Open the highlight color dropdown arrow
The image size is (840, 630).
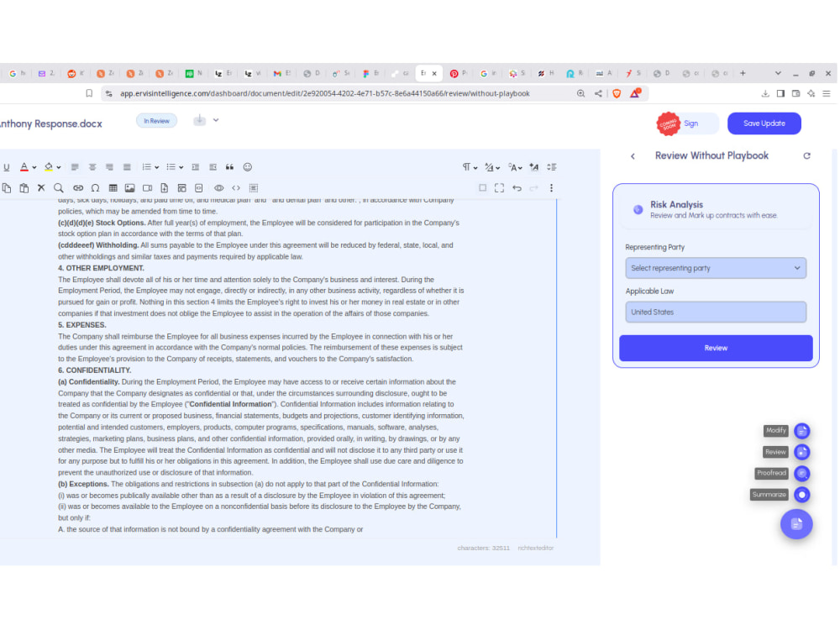pos(59,168)
